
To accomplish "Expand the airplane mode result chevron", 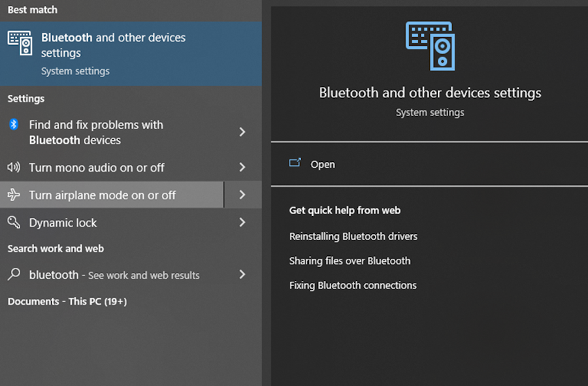I will pyautogui.click(x=242, y=195).
